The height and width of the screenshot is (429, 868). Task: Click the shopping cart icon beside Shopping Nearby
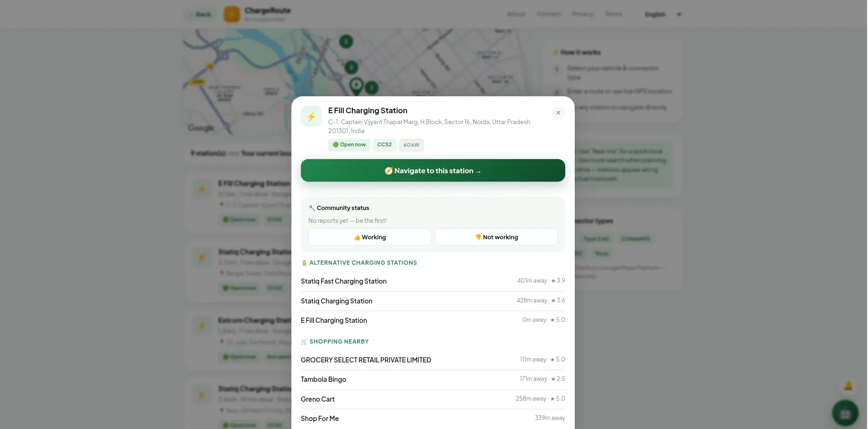coord(304,342)
